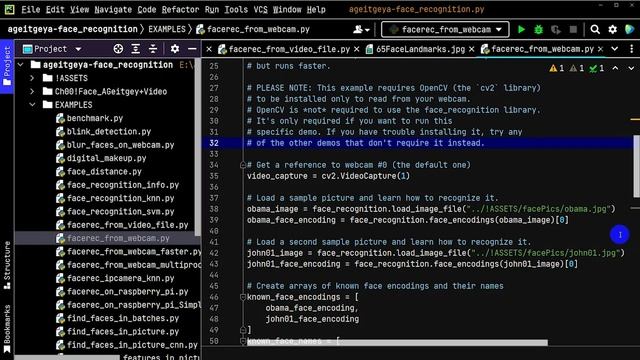This screenshot has height=360, width=640.
Task: Expand the Ch00!Face_AGeitgey+Video folder
Action: click(x=32, y=91)
